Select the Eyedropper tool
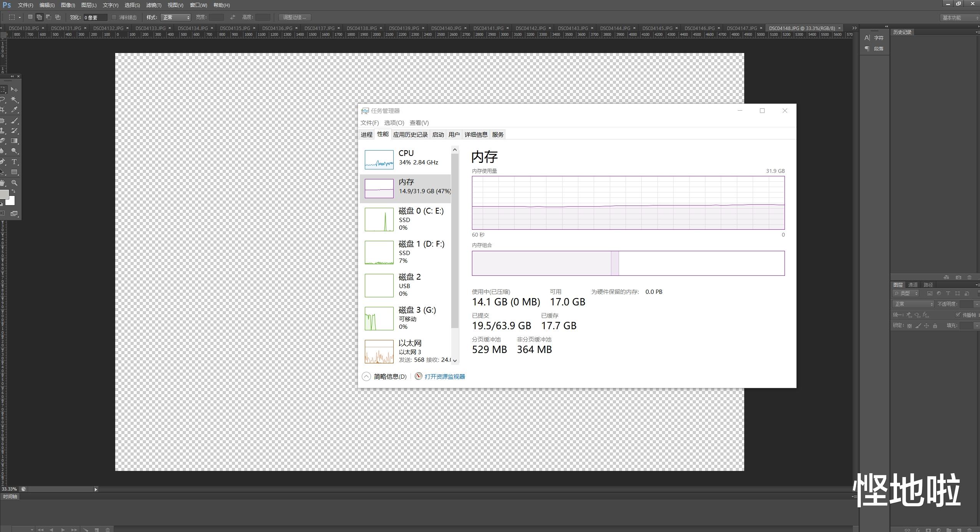This screenshot has height=532, width=980. tap(14, 110)
